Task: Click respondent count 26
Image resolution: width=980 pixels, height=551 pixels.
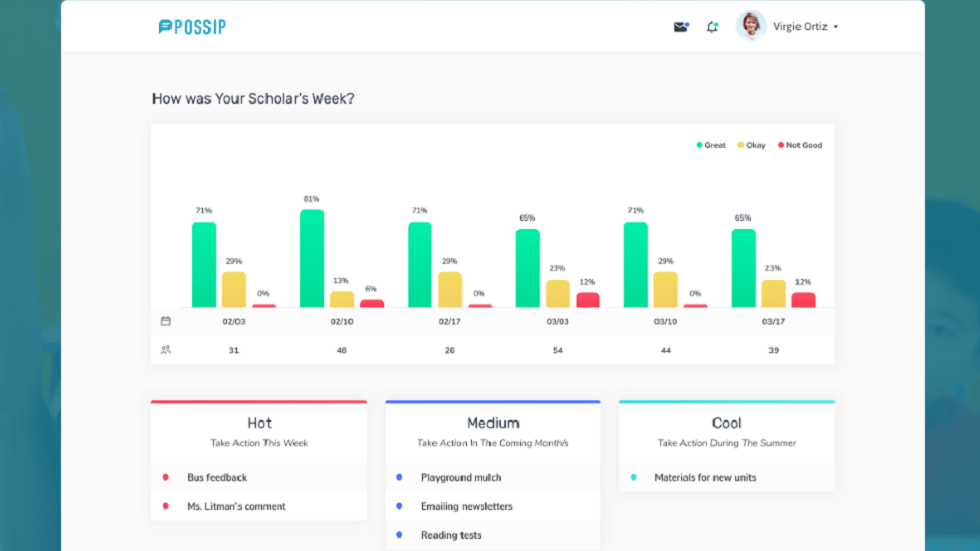Action: pyautogui.click(x=449, y=350)
